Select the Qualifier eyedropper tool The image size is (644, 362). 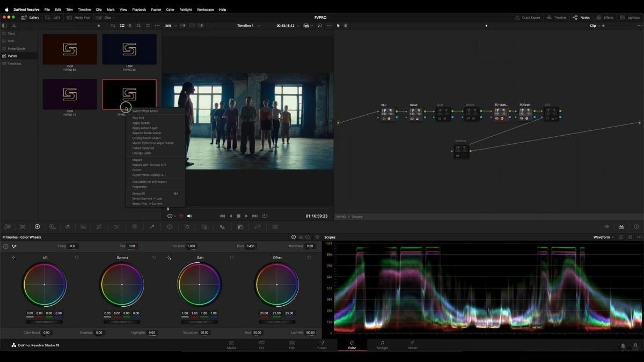pos(152,227)
